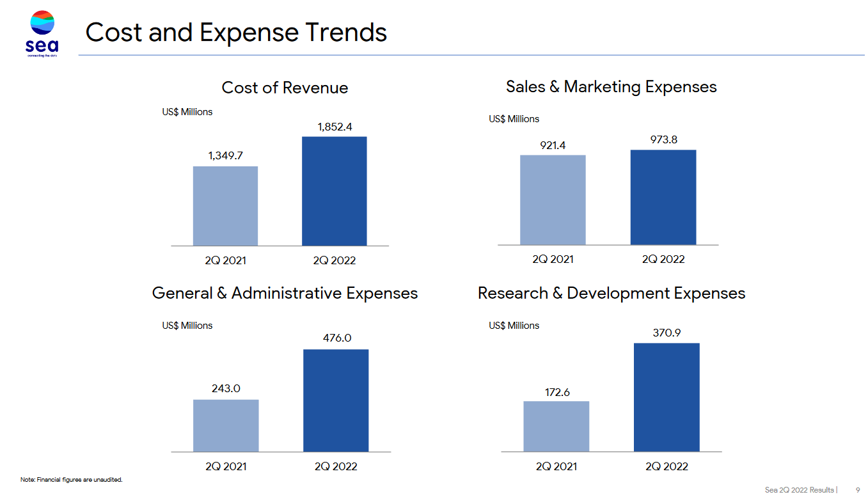Click the 'Cost of Revenue' chart heading
This screenshot has width=868, height=499.
coord(285,88)
